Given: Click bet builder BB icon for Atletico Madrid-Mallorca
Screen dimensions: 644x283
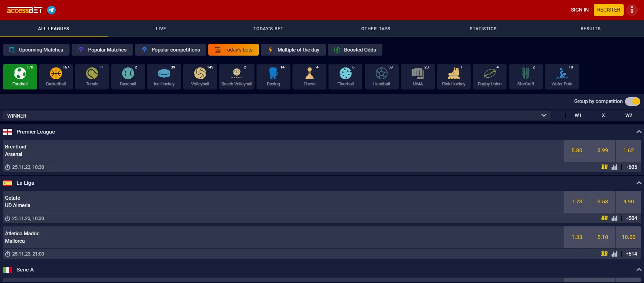Looking at the screenshot, I should (604, 254).
